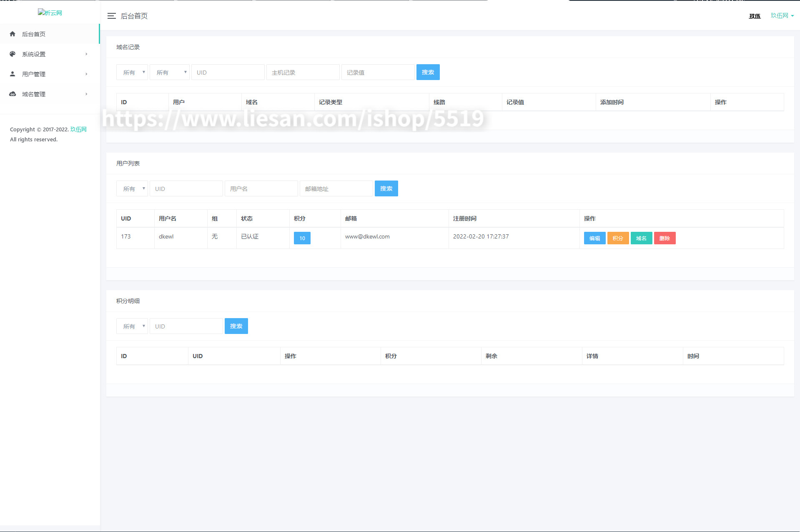Image resolution: width=800 pixels, height=532 pixels.
Task: Click 搜索 button in 积分明细 section
Action: [236, 326]
